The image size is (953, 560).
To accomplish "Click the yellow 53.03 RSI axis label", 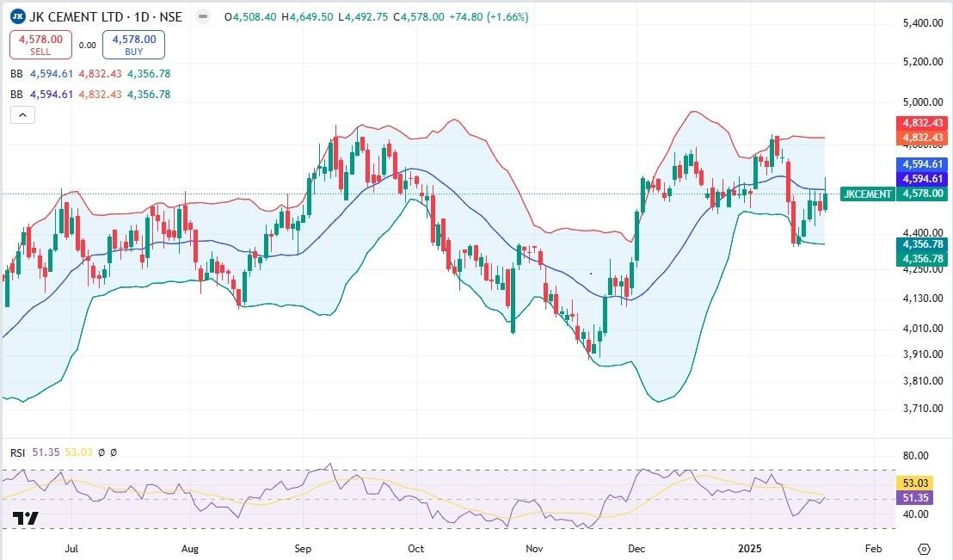I will (915, 483).
